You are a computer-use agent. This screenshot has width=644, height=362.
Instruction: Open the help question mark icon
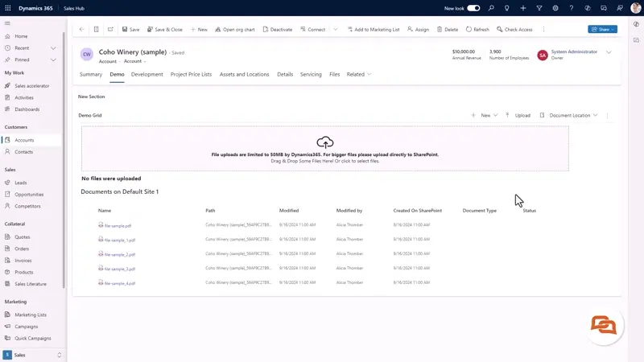click(x=572, y=8)
